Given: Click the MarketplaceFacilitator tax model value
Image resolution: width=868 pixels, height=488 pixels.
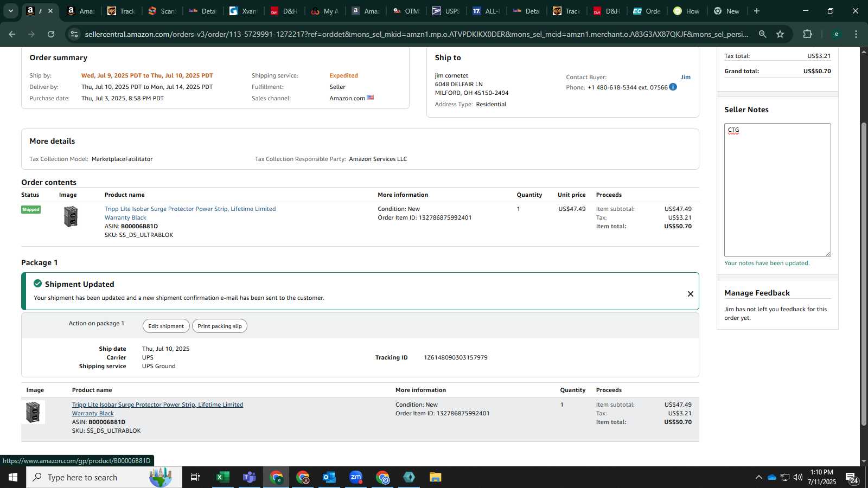Looking at the screenshot, I should pyautogui.click(x=122, y=159).
